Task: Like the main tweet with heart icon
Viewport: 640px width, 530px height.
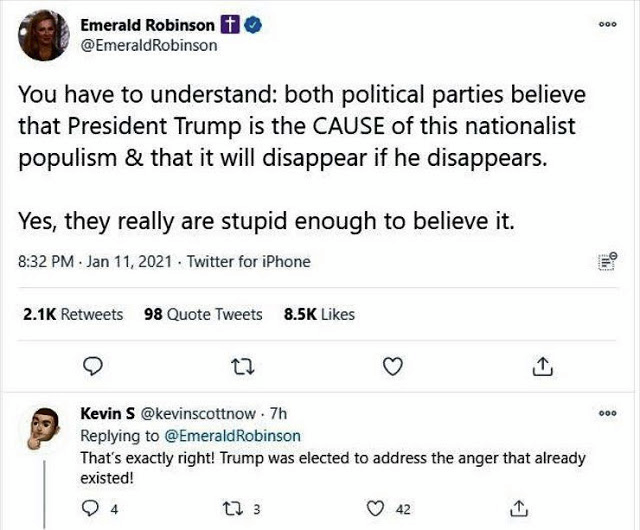Action: pos(394,367)
